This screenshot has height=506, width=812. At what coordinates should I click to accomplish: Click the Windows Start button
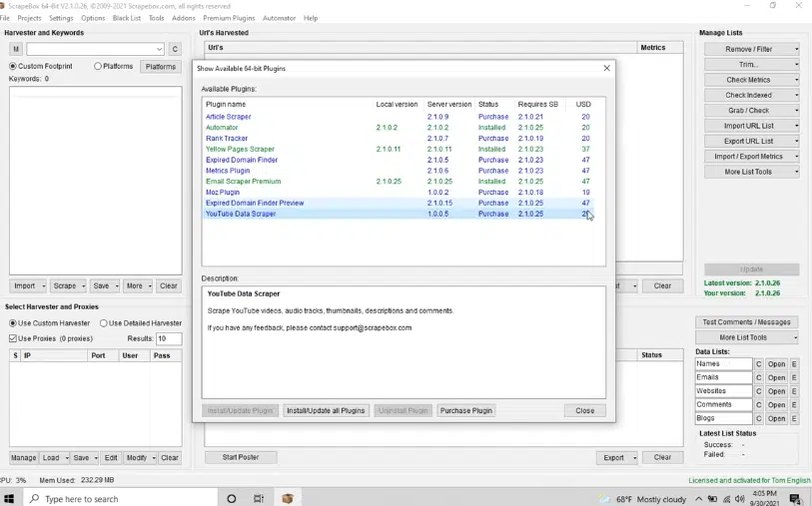[10, 498]
